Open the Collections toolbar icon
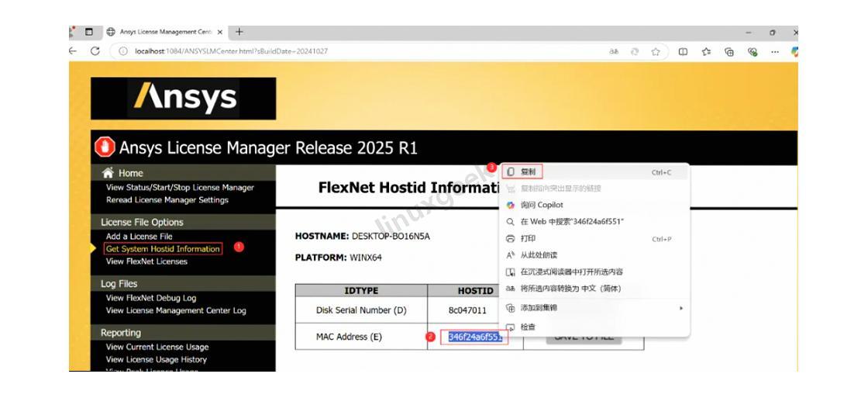868x398 pixels. [x=729, y=51]
